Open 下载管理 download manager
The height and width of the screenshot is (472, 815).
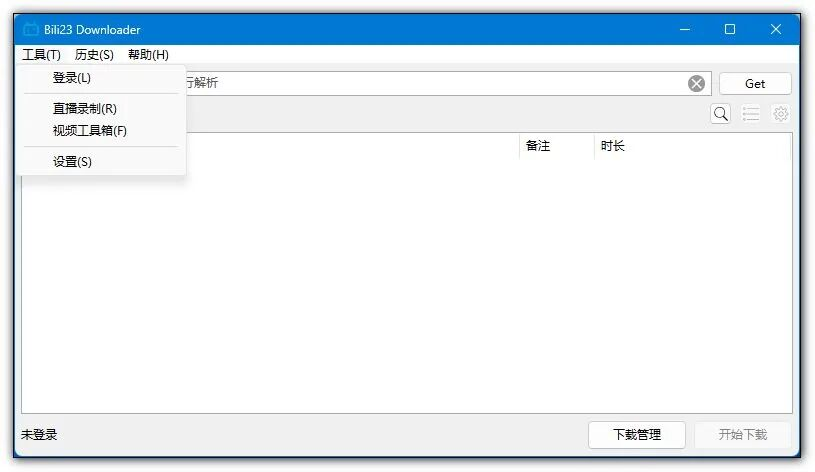pyautogui.click(x=636, y=434)
